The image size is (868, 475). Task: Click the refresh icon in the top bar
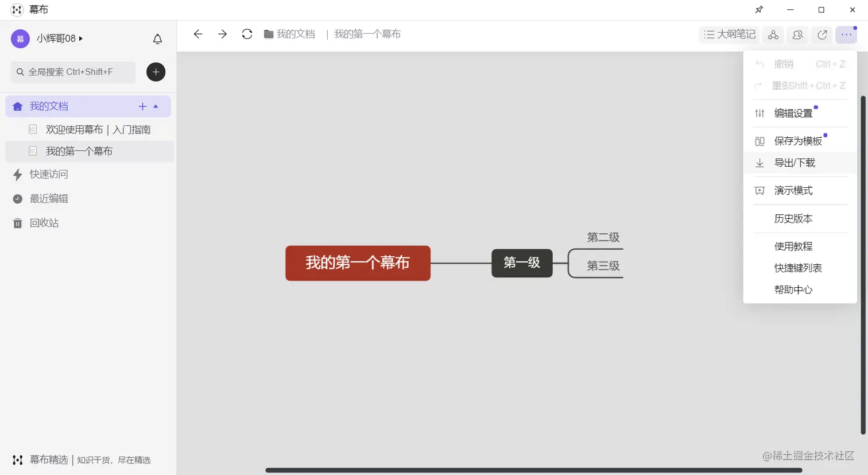coord(247,34)
